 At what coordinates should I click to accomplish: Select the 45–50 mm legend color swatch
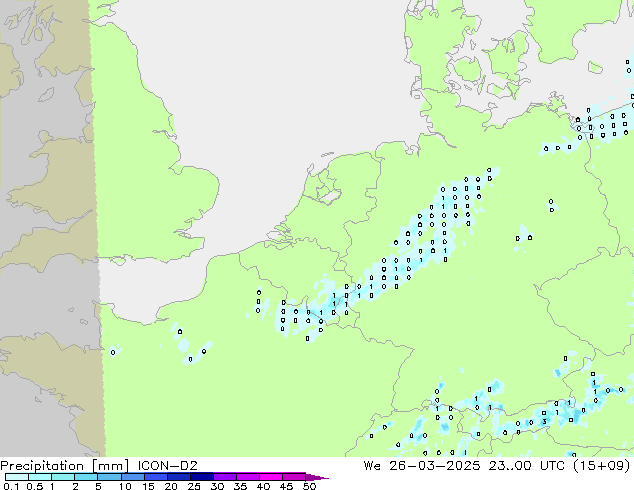(294, 477)
